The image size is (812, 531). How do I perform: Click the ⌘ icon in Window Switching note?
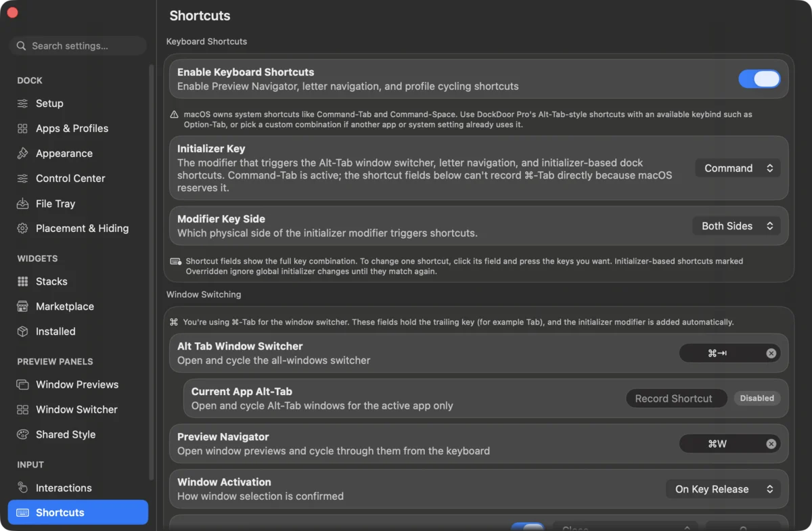174,322
